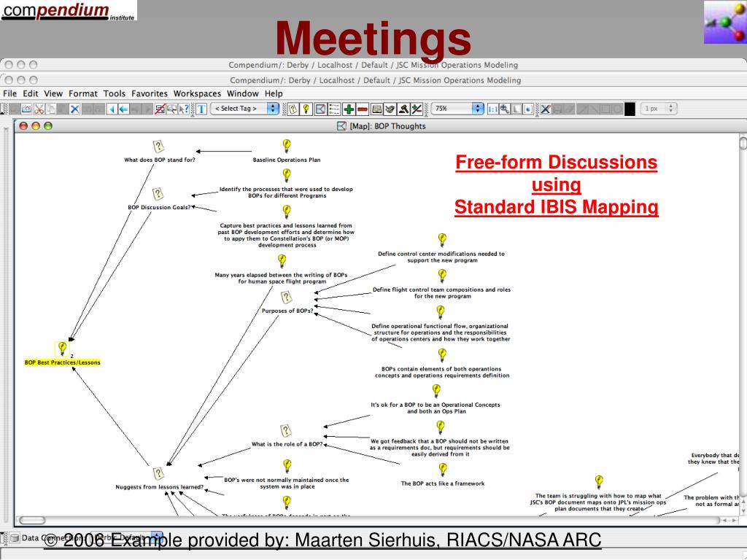Click 'Identify the processes that were used' text

click(286, 192)
